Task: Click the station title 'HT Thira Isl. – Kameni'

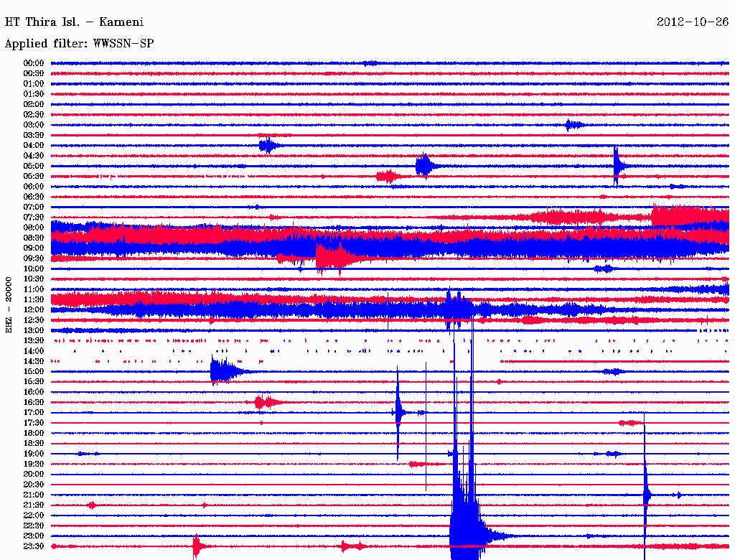Action: [74, 22]
